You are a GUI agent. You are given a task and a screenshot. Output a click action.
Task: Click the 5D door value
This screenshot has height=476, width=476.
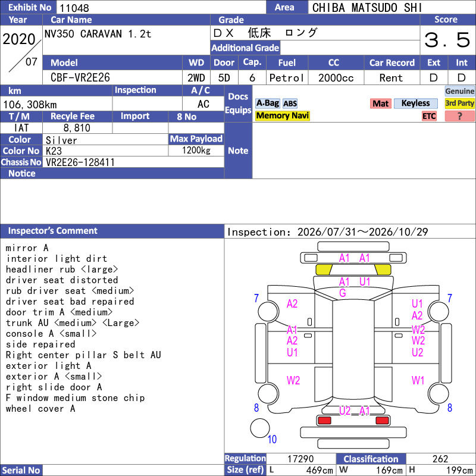[224, 78]
